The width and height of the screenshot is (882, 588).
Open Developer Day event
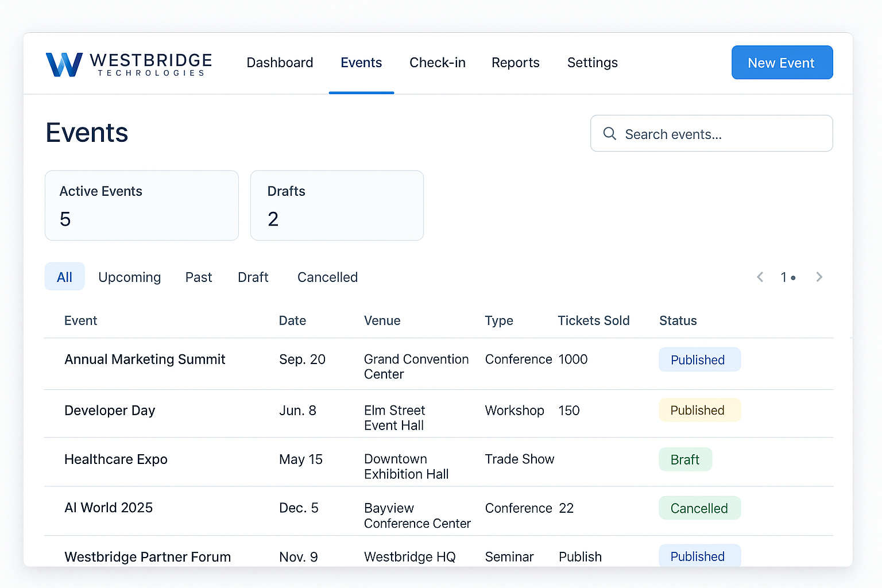(110, 411)
